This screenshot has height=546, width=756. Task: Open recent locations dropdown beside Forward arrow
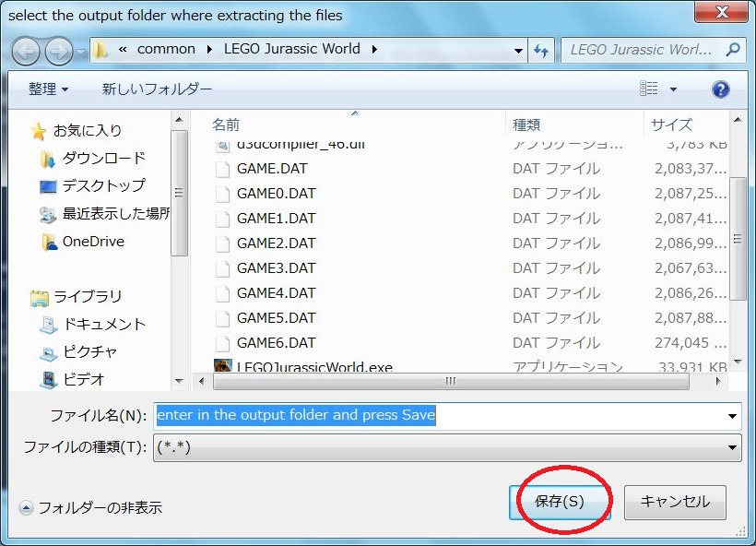tap(80, 51)
